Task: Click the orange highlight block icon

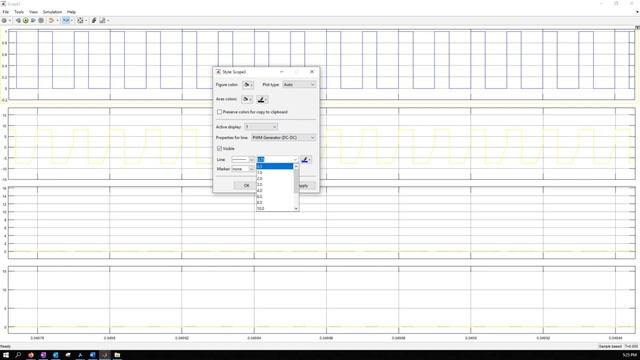Action: coord(51,20)
